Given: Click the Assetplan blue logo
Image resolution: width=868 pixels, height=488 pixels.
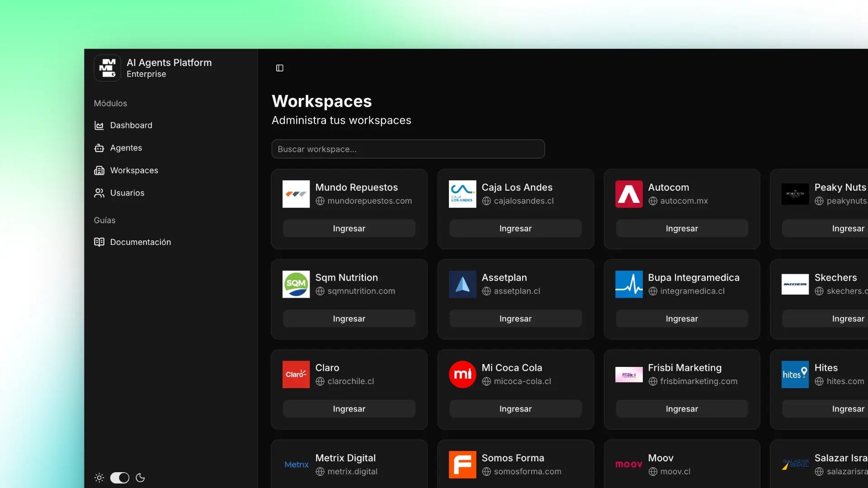Looking at the screenshot, I should (x=462, y=284).
